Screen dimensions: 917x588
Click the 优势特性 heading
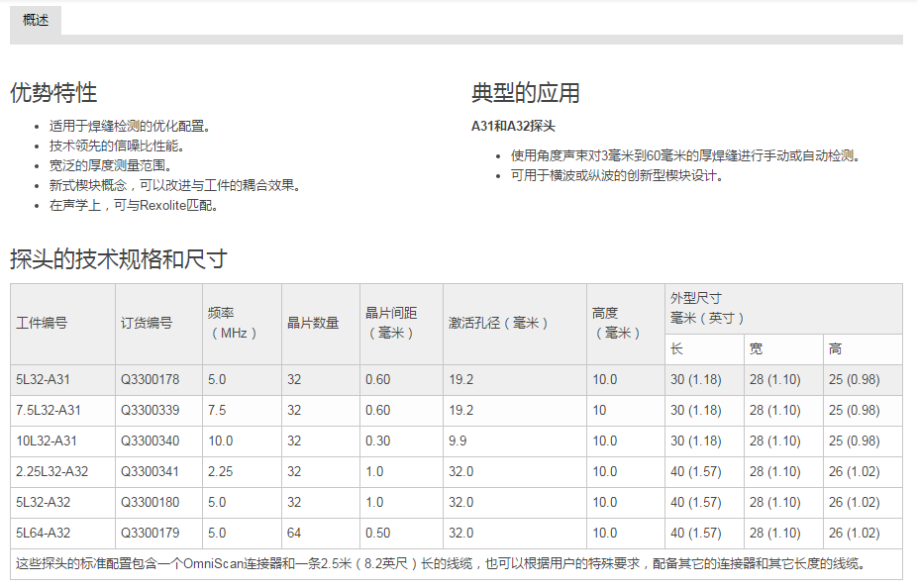(53, 93)
